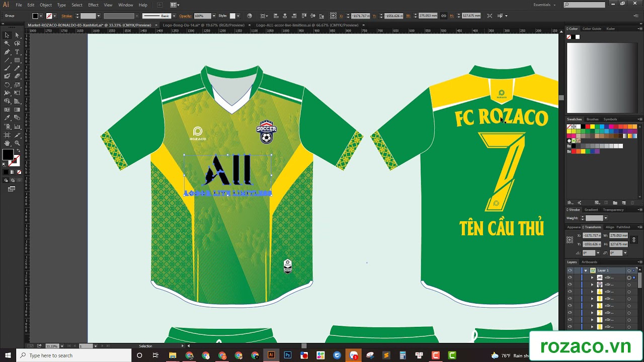
Task: Click the fill box in Tools panel
Action: point(8,154)
